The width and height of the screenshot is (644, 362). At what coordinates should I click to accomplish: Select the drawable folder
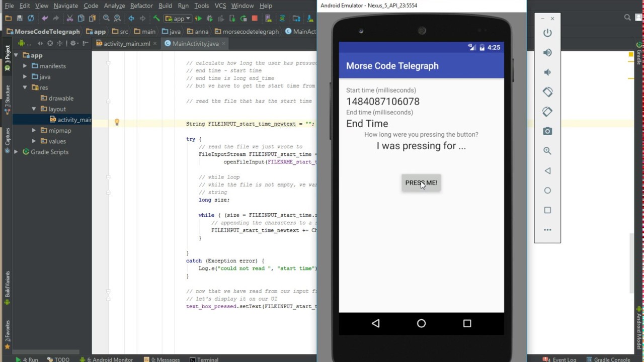tap(57, 98)
